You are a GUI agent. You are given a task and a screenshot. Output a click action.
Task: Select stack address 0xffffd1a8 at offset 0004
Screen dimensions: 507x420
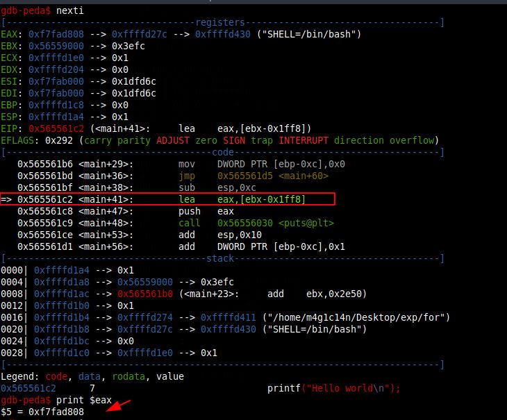coord(61,282)
